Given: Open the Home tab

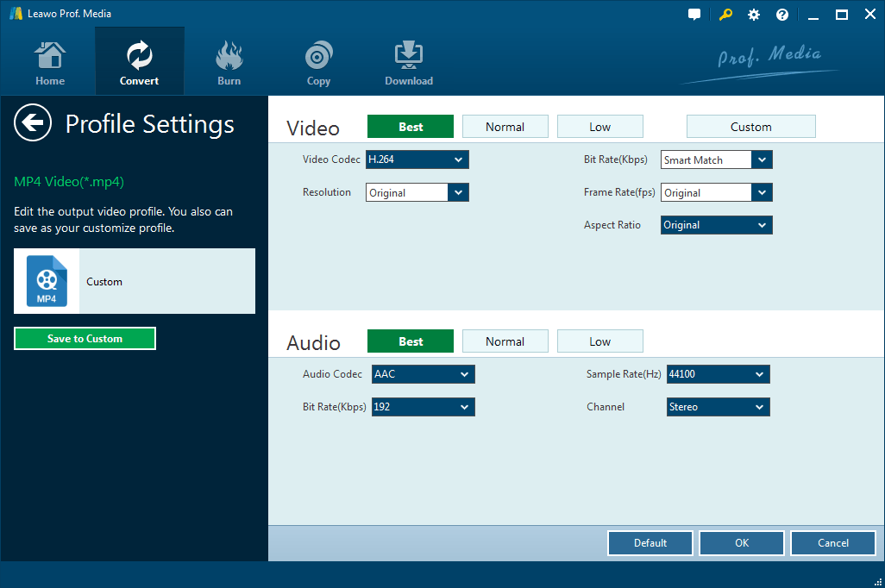Looking at the screenshot, I should pos(50,63).
